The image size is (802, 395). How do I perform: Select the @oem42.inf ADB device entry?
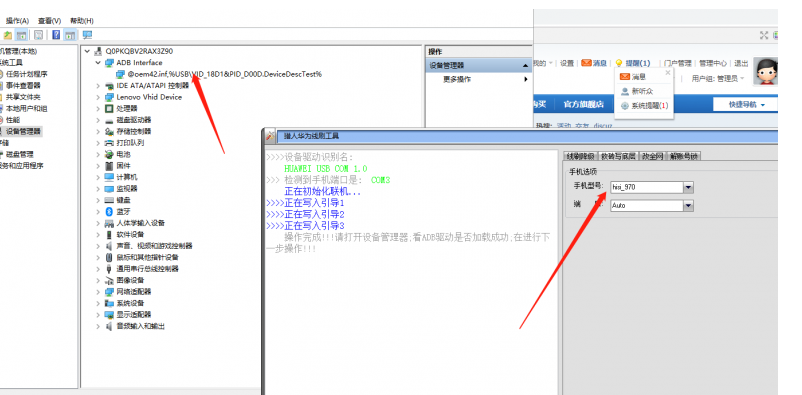[225, 74]
